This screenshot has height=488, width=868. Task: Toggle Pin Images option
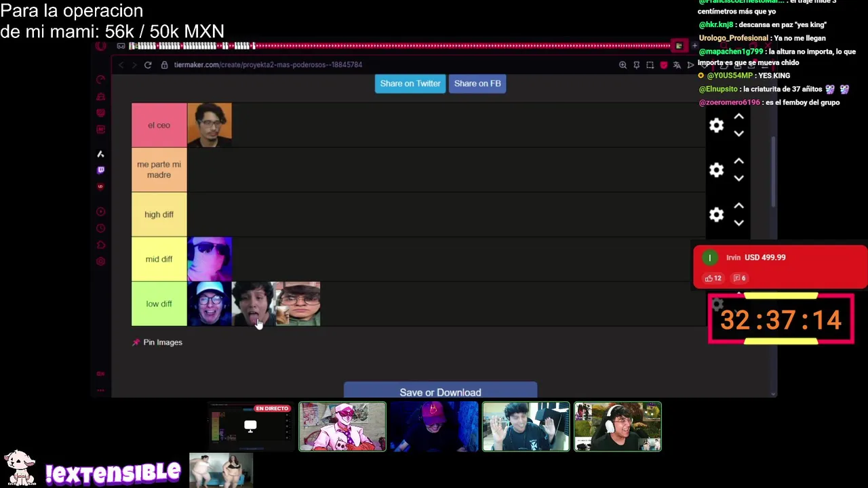[x=157, y=342]
